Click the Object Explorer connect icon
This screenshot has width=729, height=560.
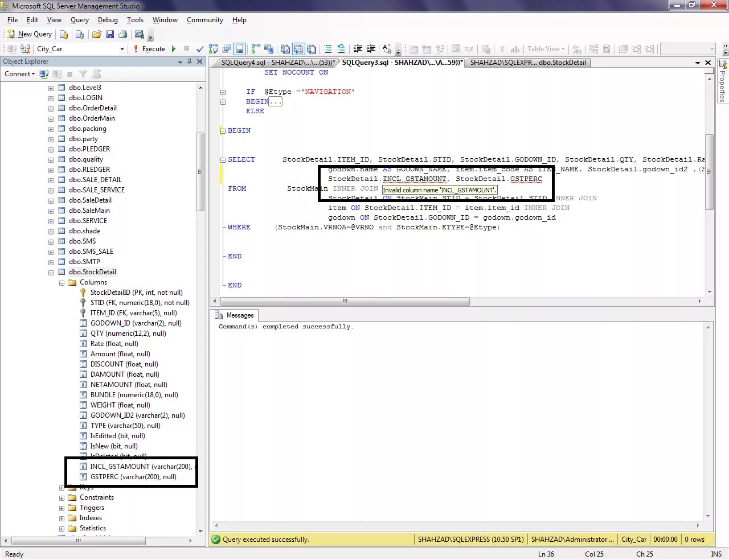click(44, 74)
